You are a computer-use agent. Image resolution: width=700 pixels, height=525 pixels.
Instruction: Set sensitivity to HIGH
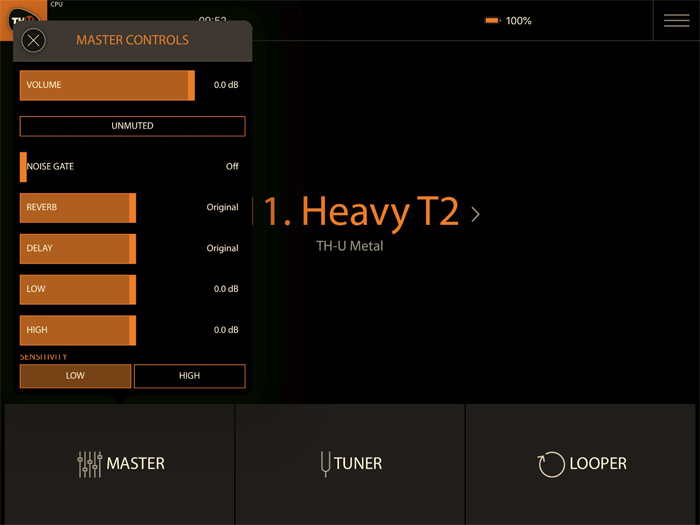[189, 376]
